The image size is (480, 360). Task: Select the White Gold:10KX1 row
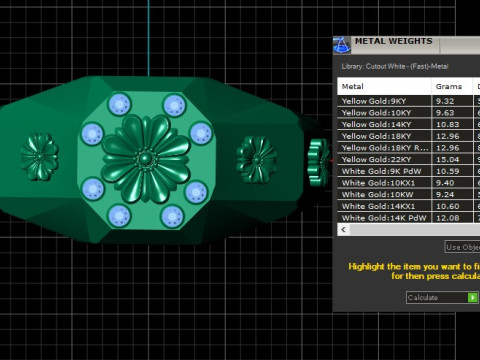pos(409,183)
